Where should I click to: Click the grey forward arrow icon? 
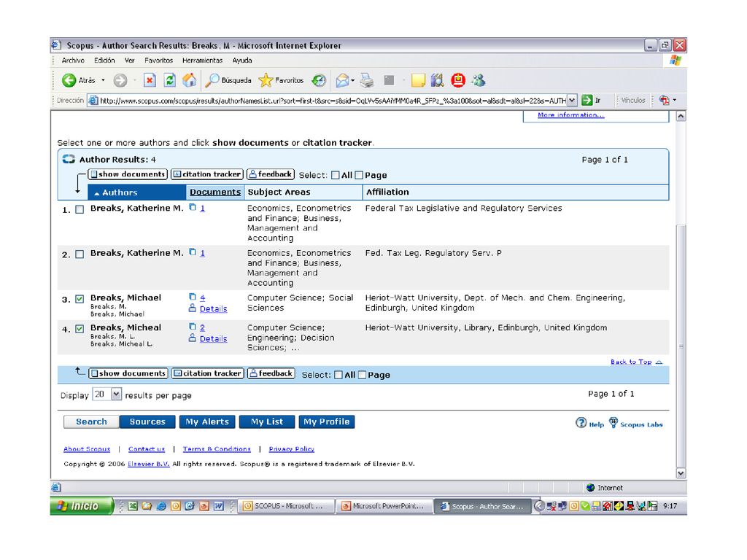120,80
